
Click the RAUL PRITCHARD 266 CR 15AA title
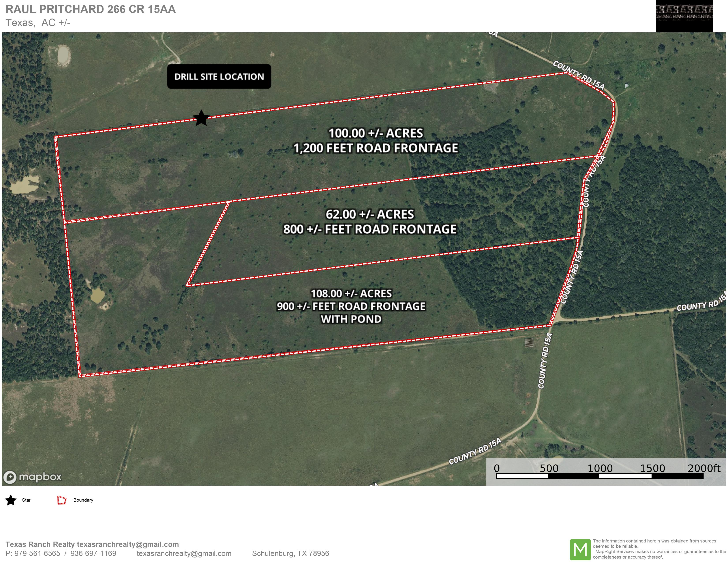tap(91, 9)
